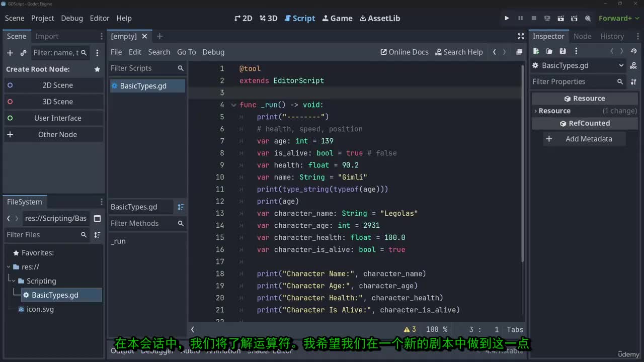The width and height of the screenshot is (644, 362).
Task: Open the Debug menu in top bar
Action: (72, 18)
